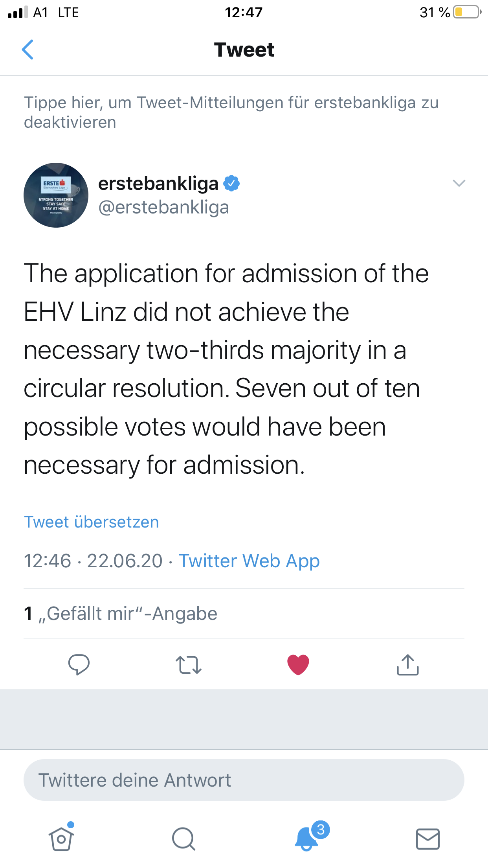Click the 'Tweet übersetzen' link
488x868 pixels.
click(92, 522)
